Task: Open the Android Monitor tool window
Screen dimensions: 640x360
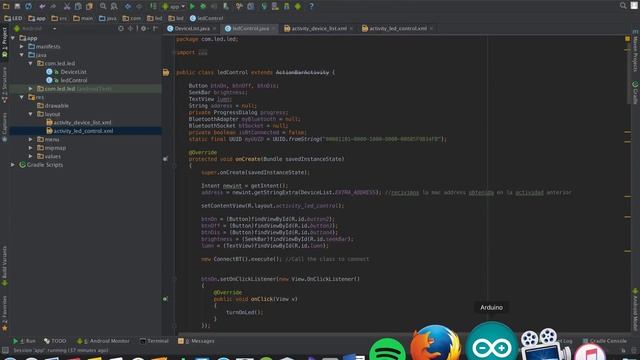Action: pos(103,341)
